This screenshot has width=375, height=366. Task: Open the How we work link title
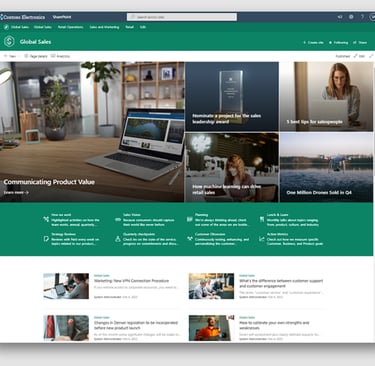(x=61, y=215)
